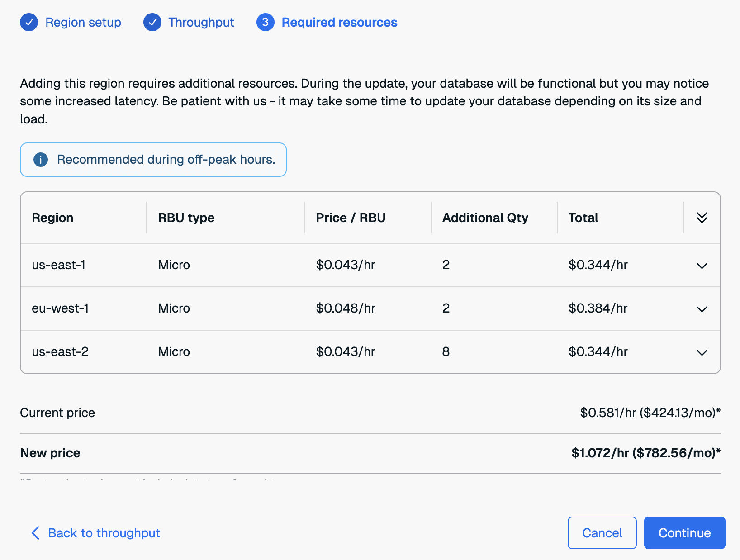Screen dimensions: 740x560
Task: Expand the eu-west-1 row details
Action: point(702,309)
